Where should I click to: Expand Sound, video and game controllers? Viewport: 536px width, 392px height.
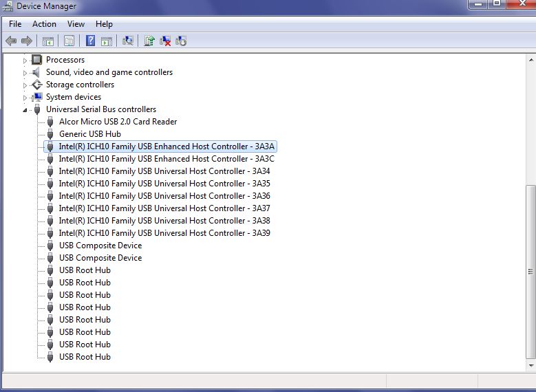click(25, 73)
